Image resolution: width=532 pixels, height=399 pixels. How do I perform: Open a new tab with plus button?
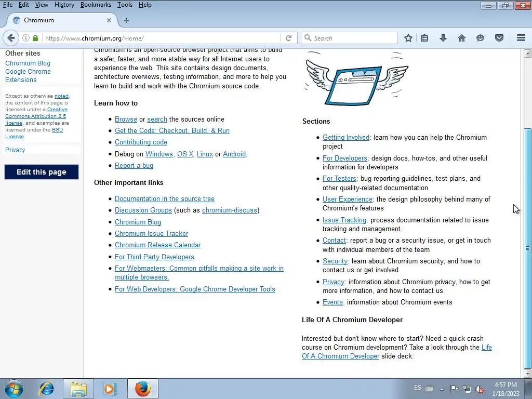coord(126,20)
